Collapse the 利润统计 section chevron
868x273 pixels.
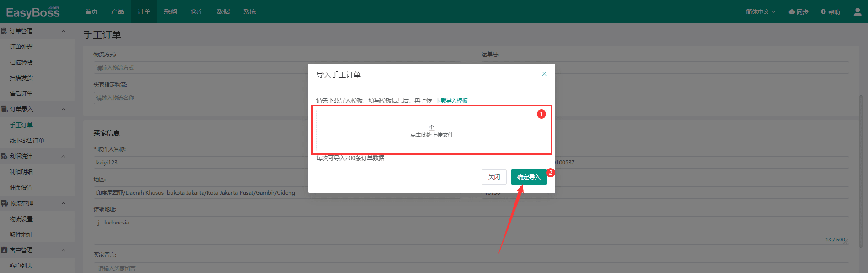64,156
